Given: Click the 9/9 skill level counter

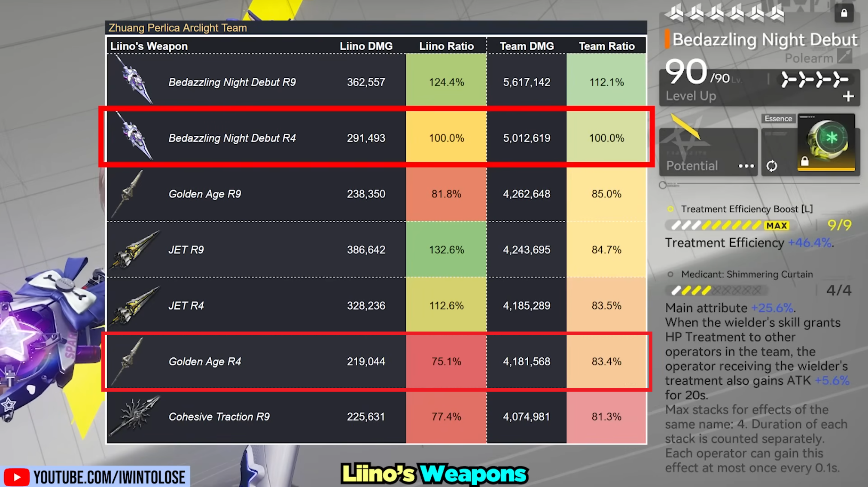Looking at the screenshot, I should click(x=839, y=225).
